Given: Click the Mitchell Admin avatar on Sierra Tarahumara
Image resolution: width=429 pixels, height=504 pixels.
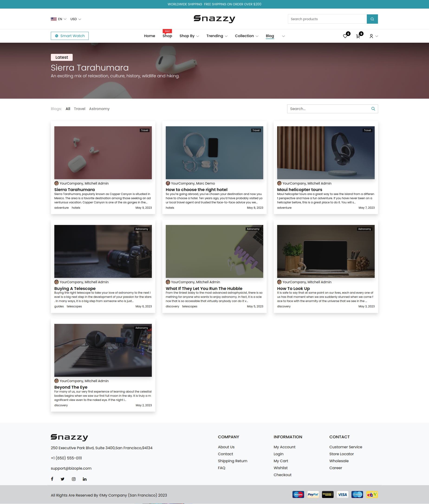Looking at the screenshot, I should click(56, 183).
